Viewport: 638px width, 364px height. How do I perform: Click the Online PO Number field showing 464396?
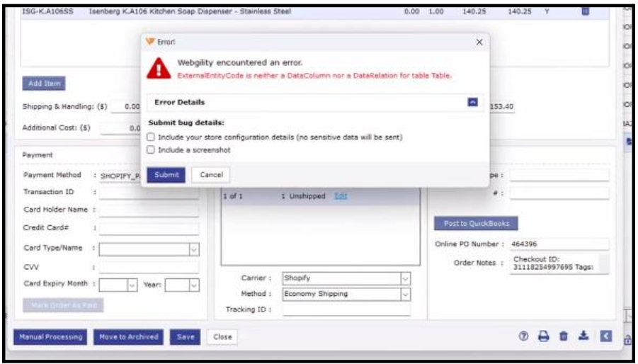(559, 244)
